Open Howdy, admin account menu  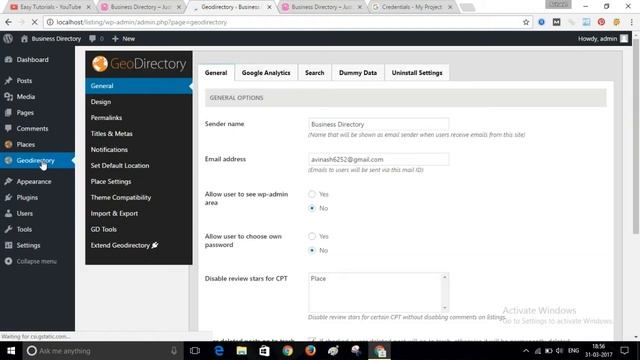tap(602, 39)
